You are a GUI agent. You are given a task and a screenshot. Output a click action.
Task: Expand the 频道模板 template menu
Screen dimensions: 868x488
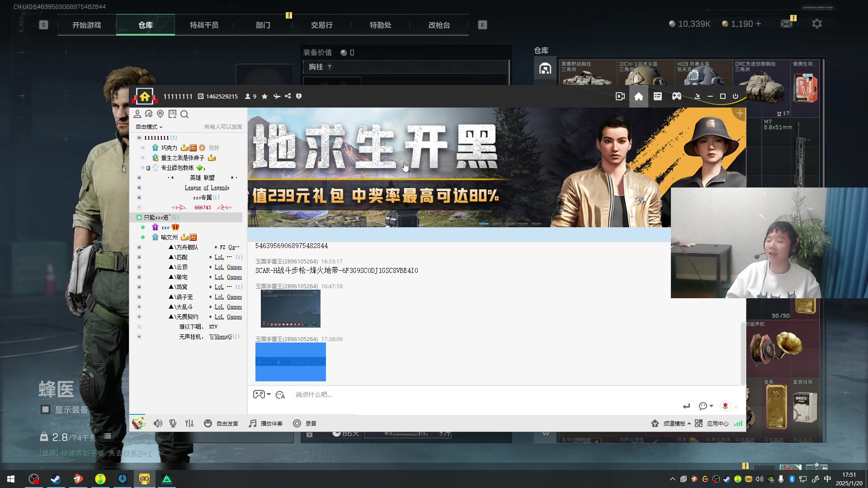671,423
